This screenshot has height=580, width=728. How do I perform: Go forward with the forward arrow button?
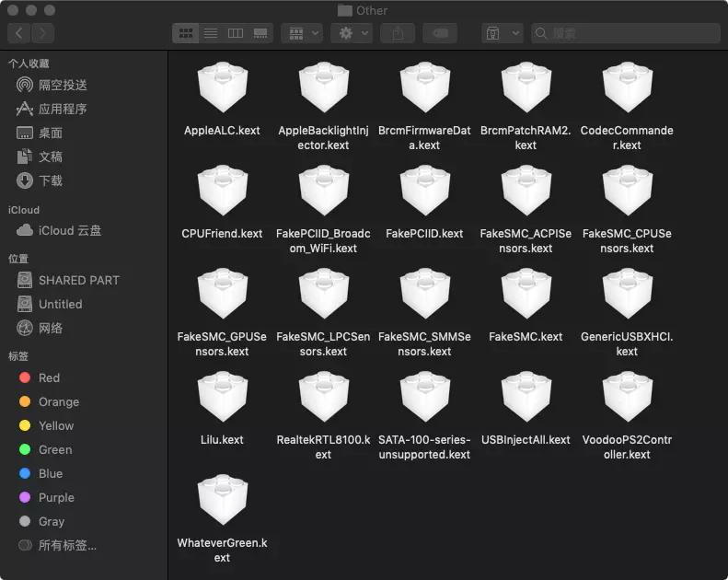[x=42, y=33]
